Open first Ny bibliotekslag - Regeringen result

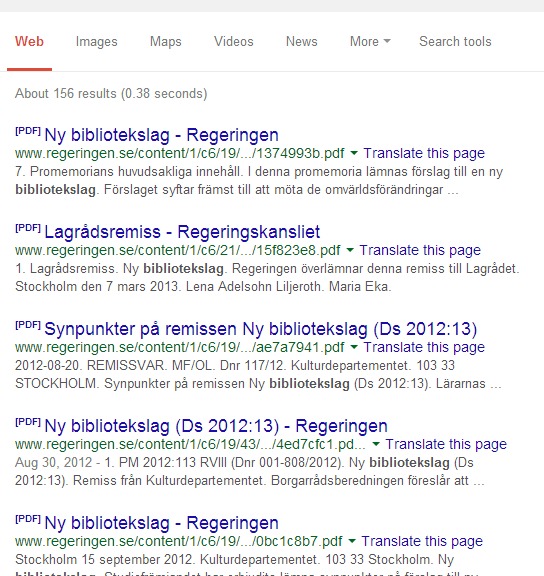[161, 135]
